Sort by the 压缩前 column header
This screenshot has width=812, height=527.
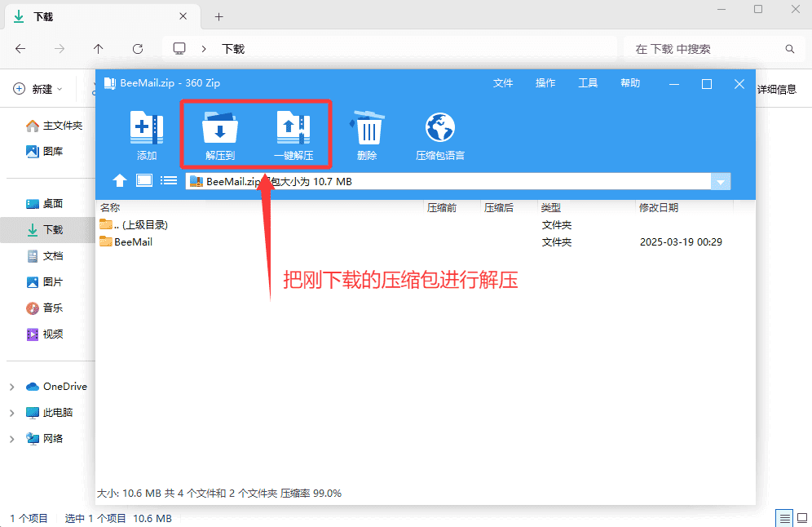click(442, 208)
